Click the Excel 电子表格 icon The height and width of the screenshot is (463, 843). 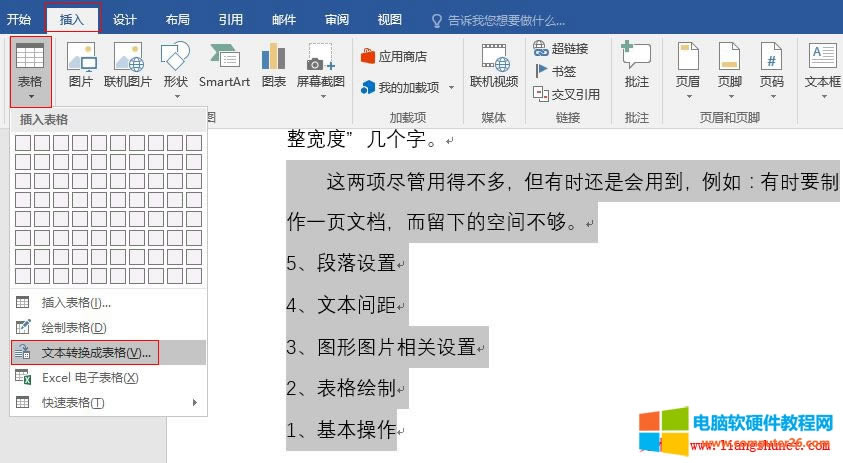(x=23, y=377)
